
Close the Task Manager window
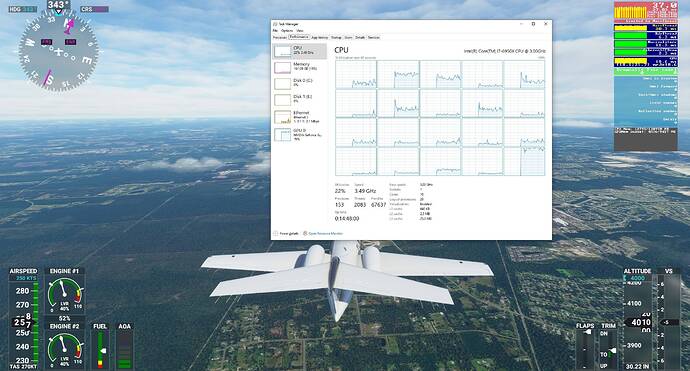click(x=546, y=24)
